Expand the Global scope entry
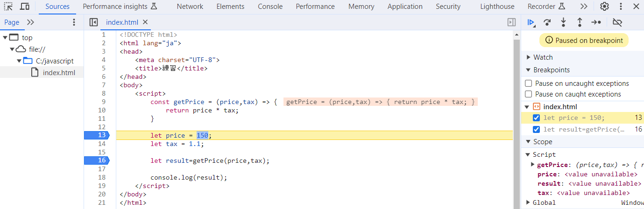 tap(529, 202)
